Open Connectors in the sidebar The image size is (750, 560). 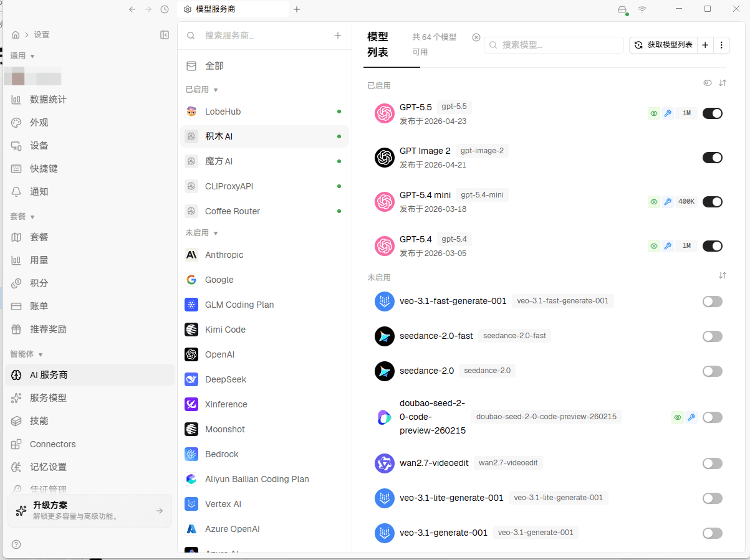90,444
